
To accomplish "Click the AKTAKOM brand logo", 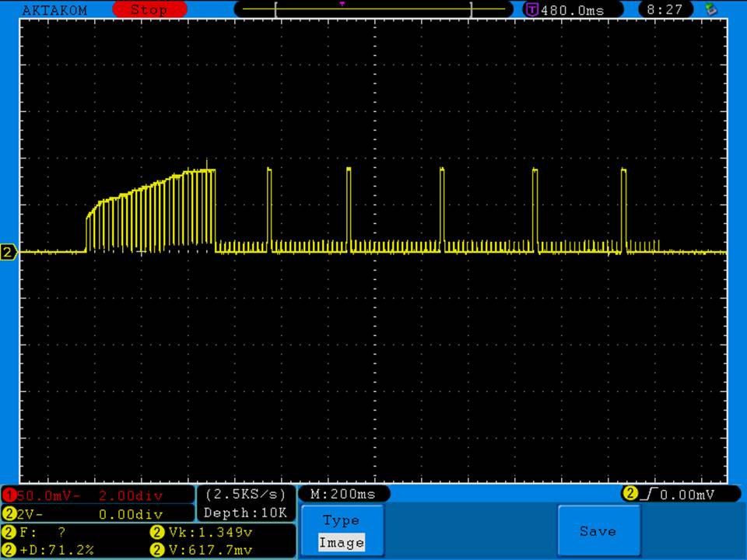I will click(54, 10).
